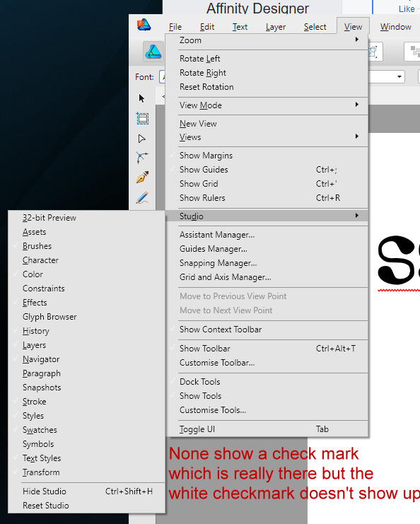Expand the Zoom submenu

tap(267, 40)
